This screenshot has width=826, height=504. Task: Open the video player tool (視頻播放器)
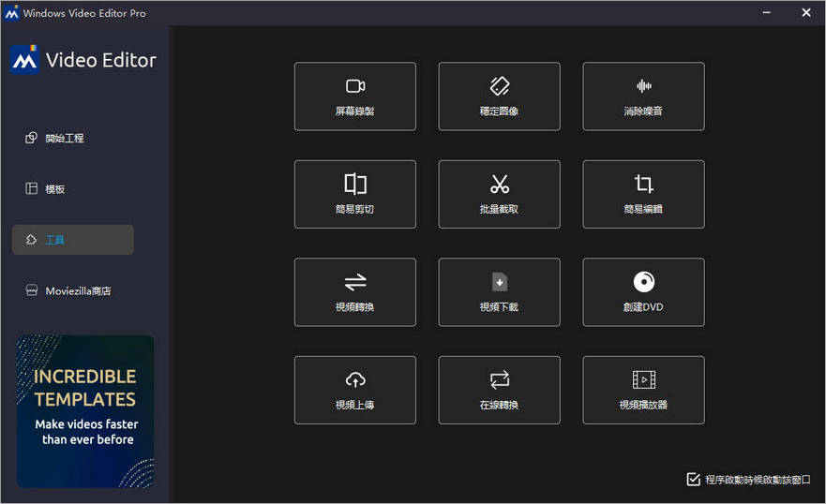coord(643,390)
